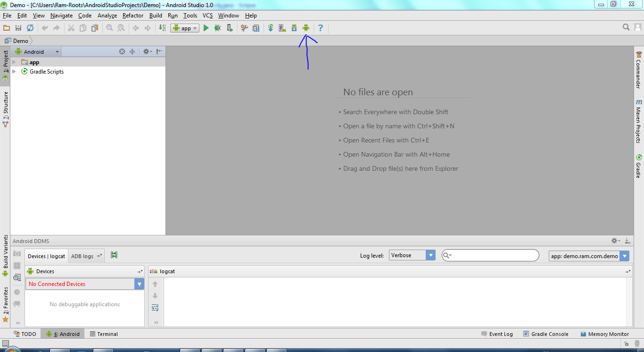Open the No Connected Devices dropdown
This screenshot has width=644, height=352.
[x=85, y=284]
